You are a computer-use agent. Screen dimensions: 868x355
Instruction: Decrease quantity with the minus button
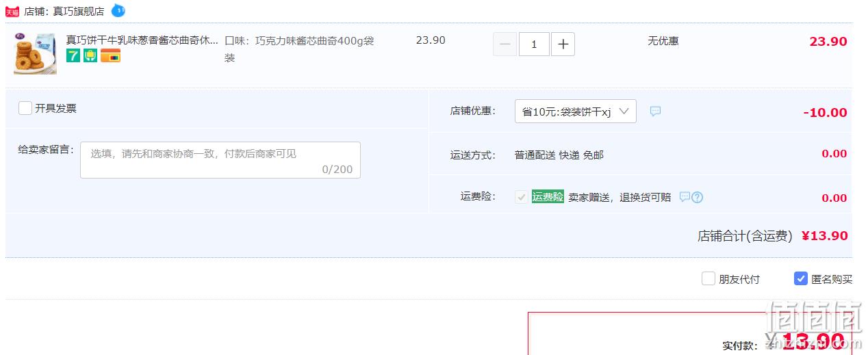[505, 44]
